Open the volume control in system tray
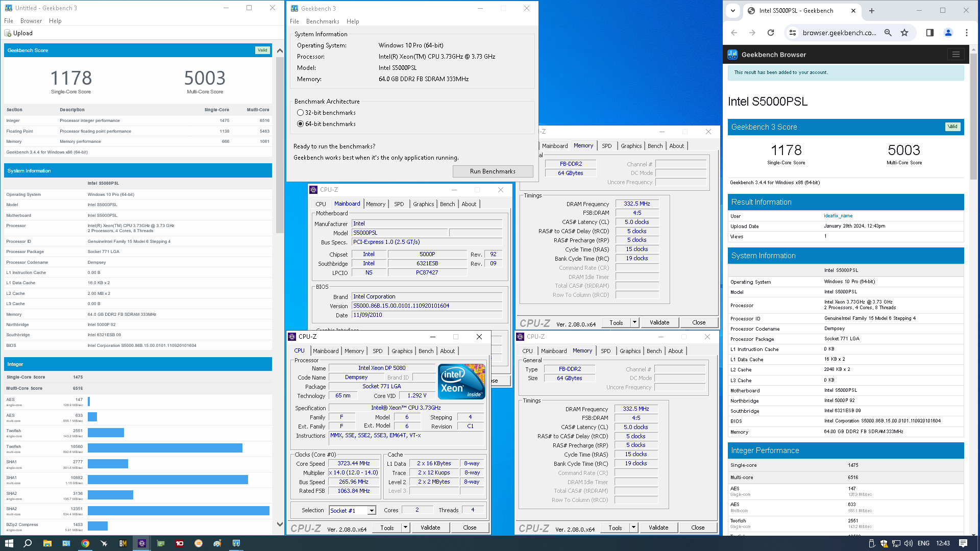The height and width of the screenshot is (551, 980). click(x=909, y=543)
